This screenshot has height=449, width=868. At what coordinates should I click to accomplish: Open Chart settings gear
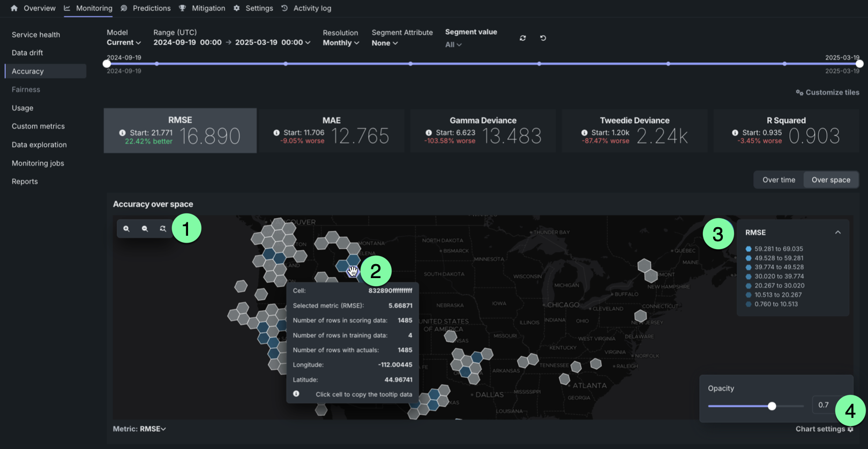[850, 429]
